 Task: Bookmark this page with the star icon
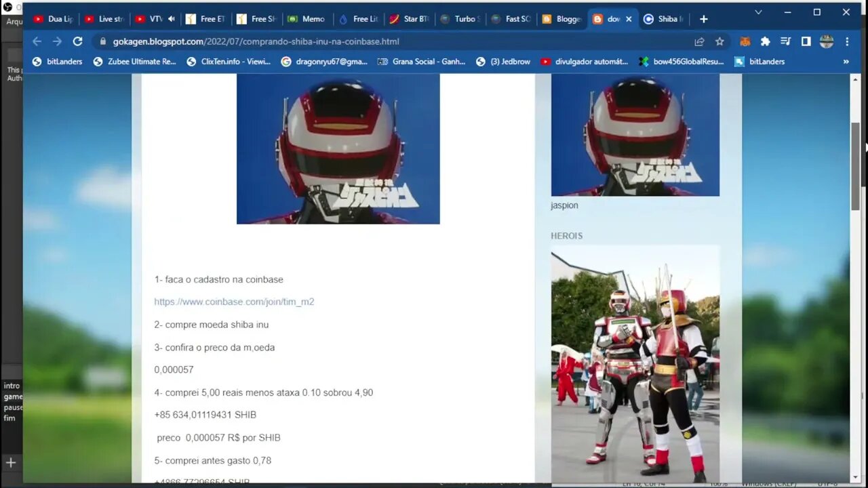click(719, 41)
